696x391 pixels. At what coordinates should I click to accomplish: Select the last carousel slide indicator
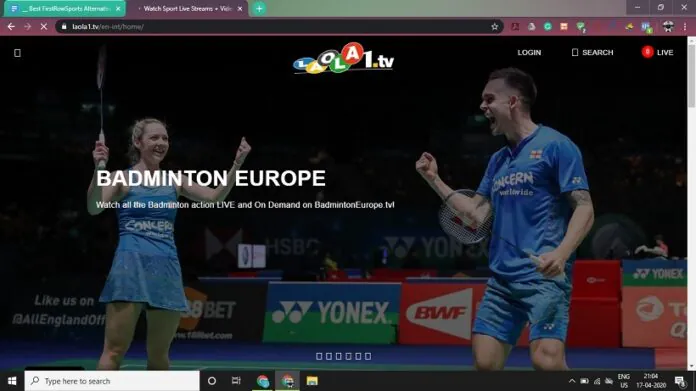368,356
